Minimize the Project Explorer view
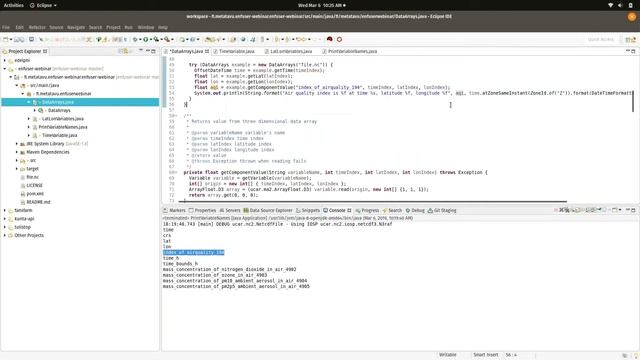Viewport: 640px width, 360px height. click(x=148, y=51)
